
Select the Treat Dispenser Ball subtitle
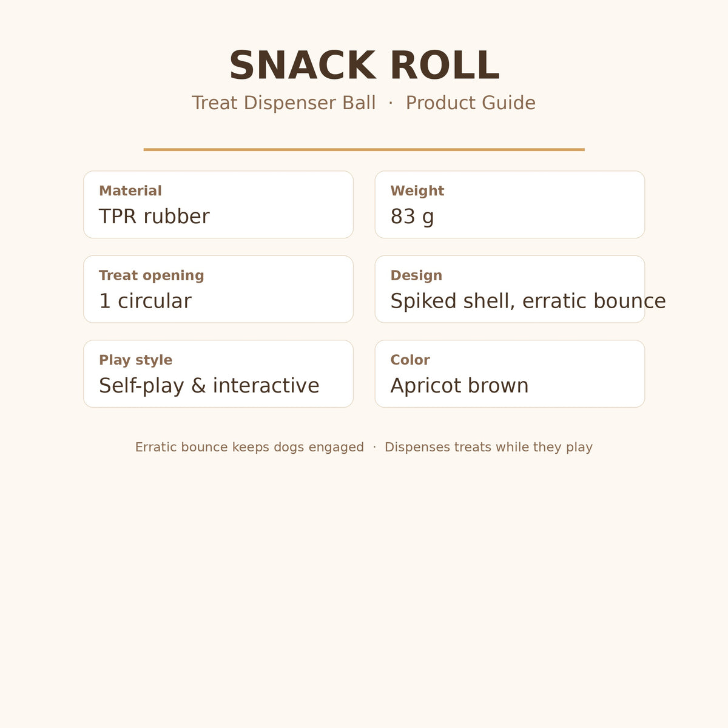[x=284, y=103]
